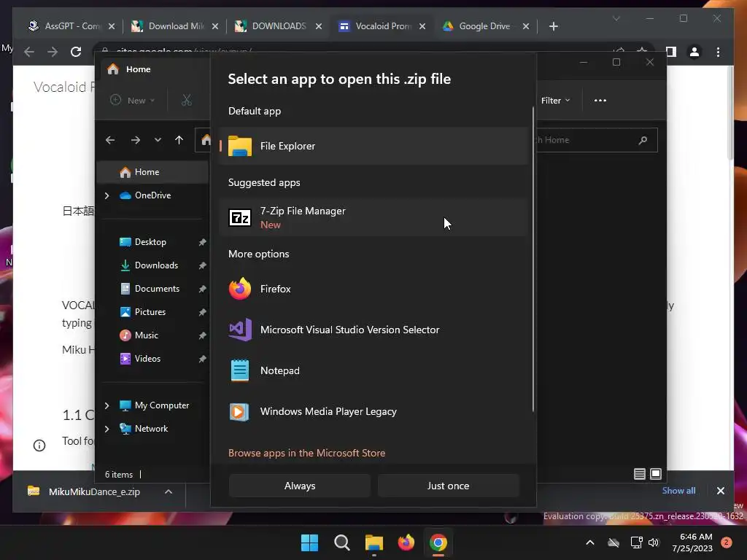Reload the page in Chrome
The height and width of the screenshot is (560, 747).
[x=76, y=52]
